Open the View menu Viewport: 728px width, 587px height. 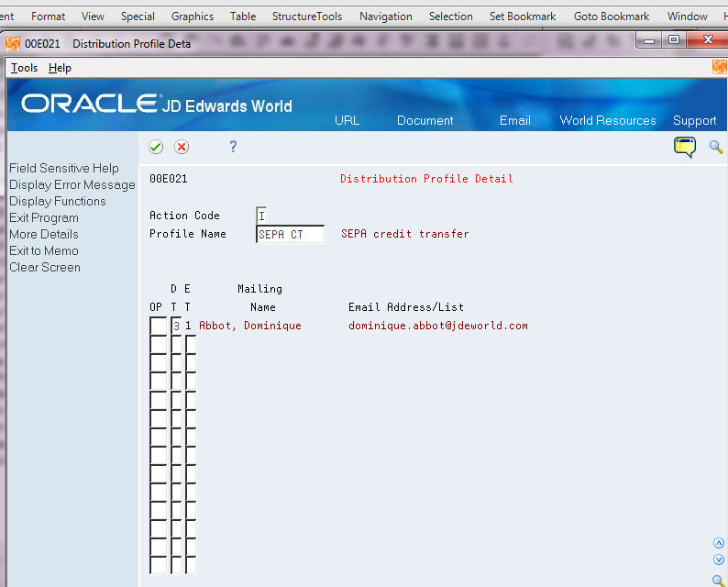tap(93, 17)
